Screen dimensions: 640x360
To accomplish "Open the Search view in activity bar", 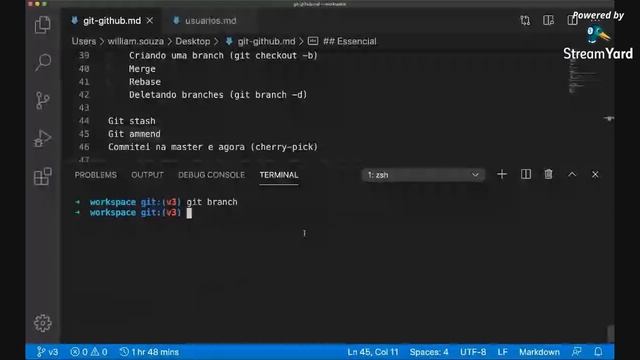I will (x=42, y=62).
